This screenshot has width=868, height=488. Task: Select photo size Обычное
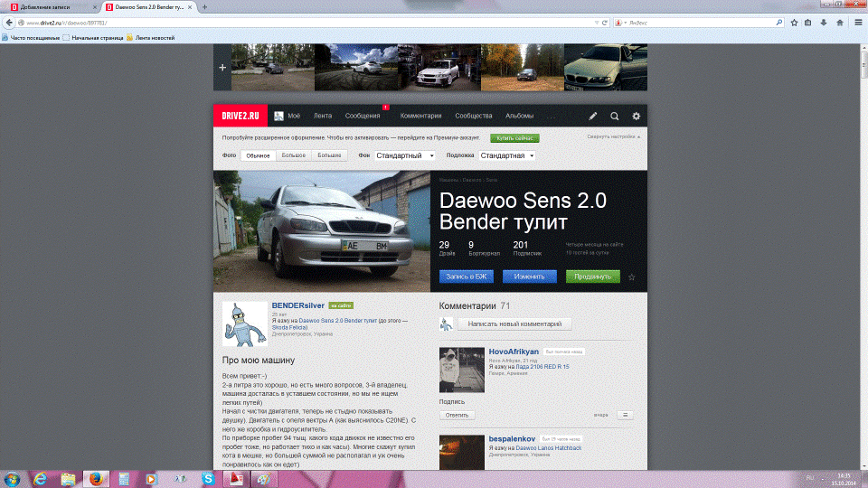point(258,155)
